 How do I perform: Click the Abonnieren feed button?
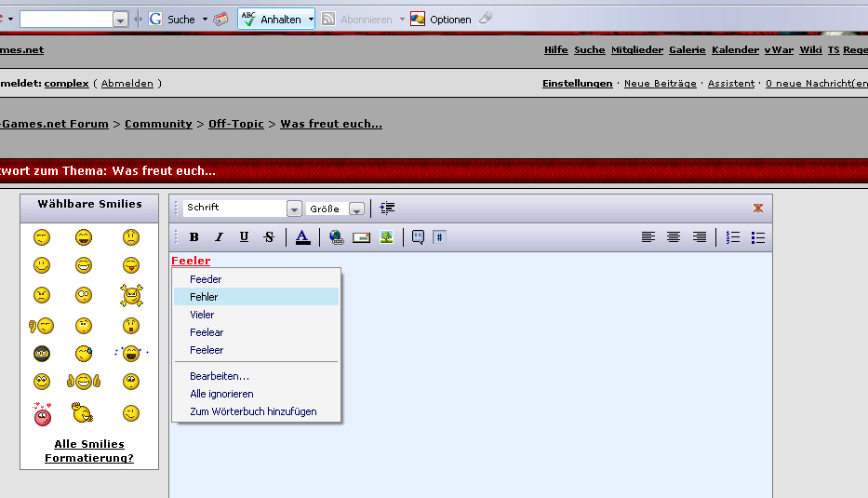pos(357,20)
